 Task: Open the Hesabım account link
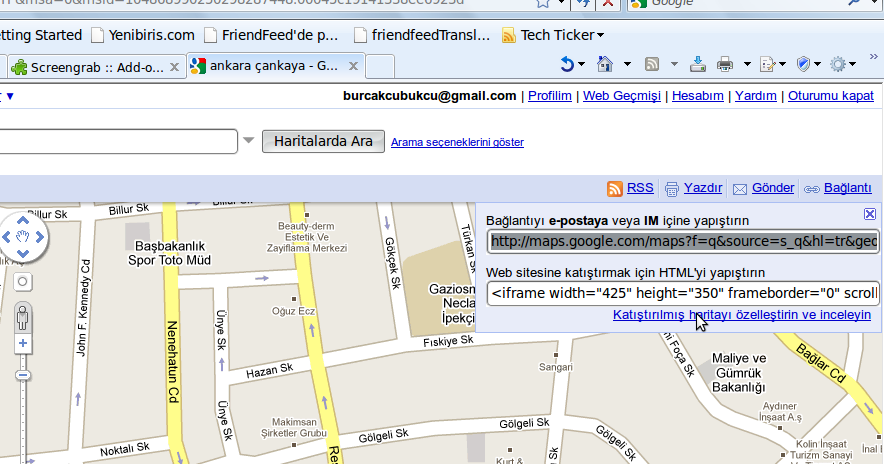point(698,96)
